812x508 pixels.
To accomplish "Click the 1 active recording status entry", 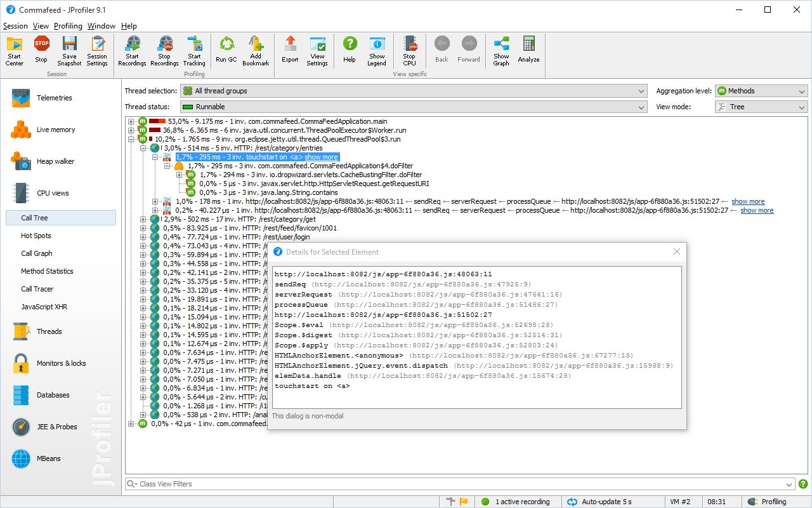I will click(x=516, y=502).
